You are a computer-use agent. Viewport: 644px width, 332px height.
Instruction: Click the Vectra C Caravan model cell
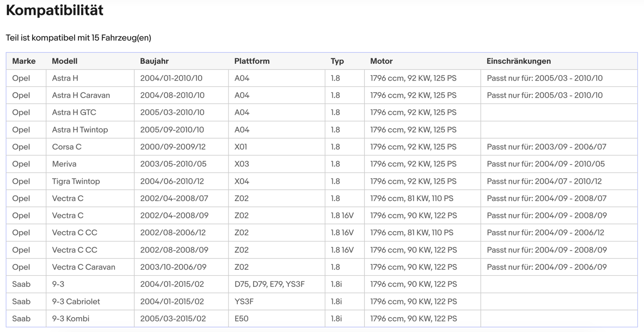(83, 267)
